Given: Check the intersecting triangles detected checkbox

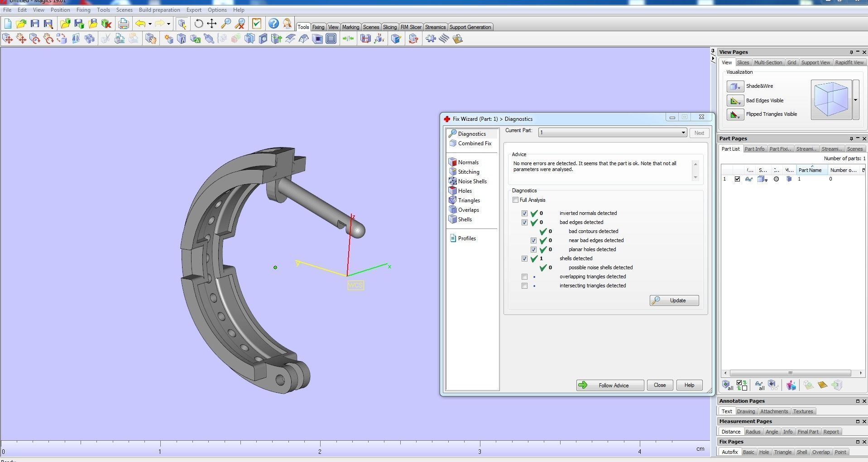Looking at the screenshot, I should pyautogui.click(x=524, y=286).
